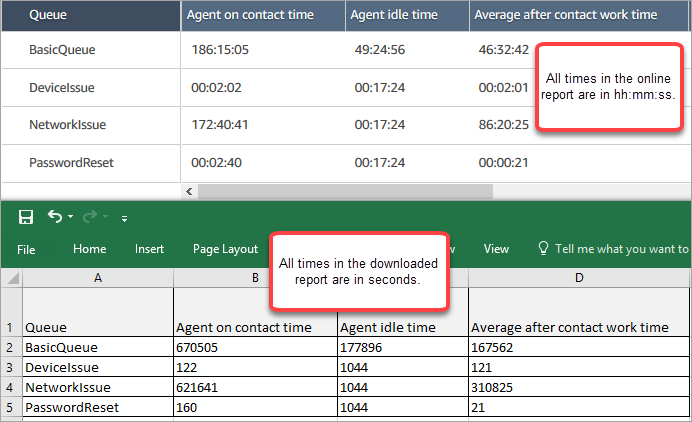Select column D header in spreadsheet

point(578,277)
